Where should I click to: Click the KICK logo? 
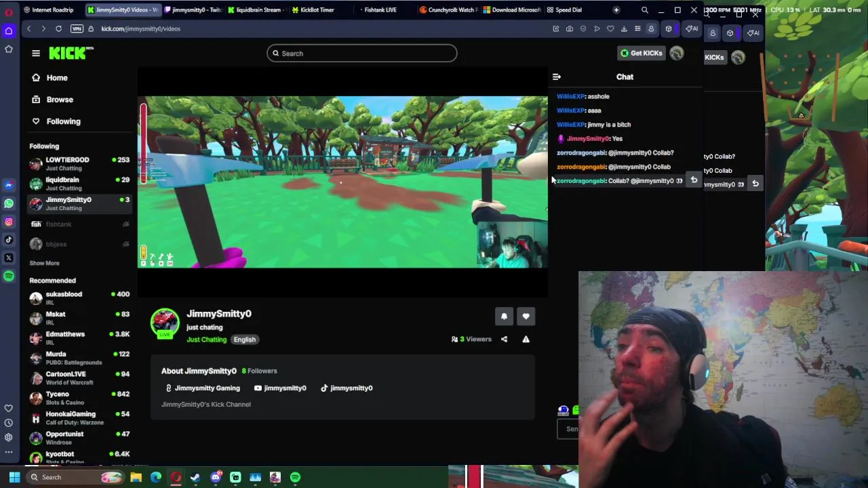pyautogui.click(x=71, y=53)
